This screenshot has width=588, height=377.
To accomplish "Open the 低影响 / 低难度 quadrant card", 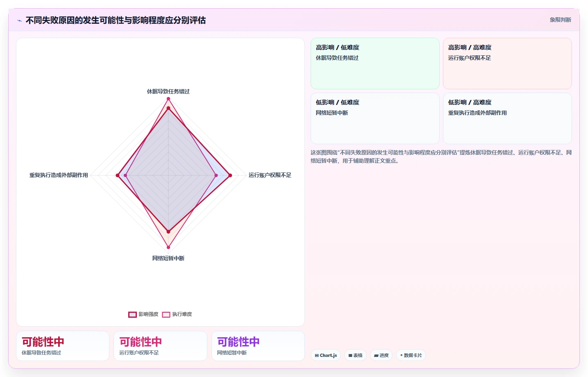I will (x=375, y=118).
